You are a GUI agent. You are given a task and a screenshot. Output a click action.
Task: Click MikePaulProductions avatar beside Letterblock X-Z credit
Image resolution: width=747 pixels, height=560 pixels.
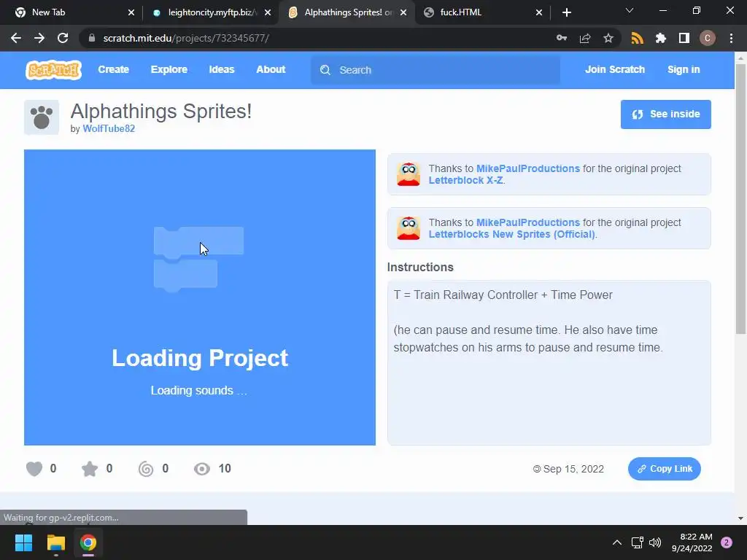click(x=409, y=174)
